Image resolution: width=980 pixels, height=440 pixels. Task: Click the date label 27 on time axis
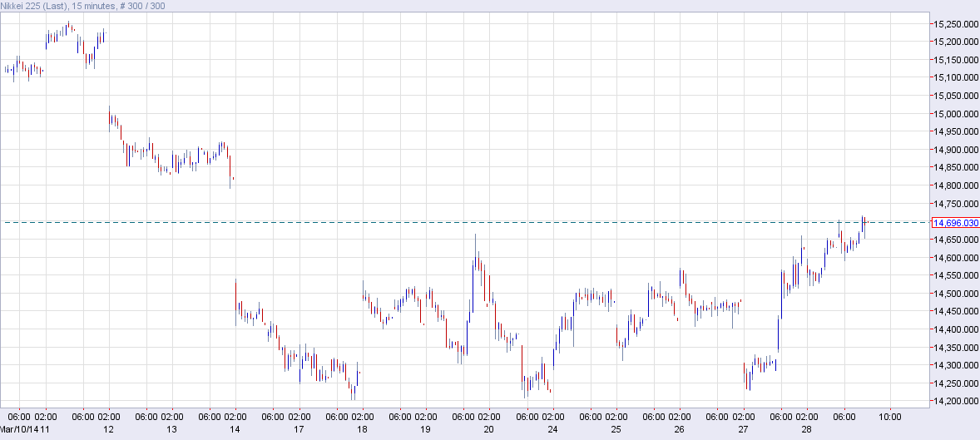[x=743, y=429]
